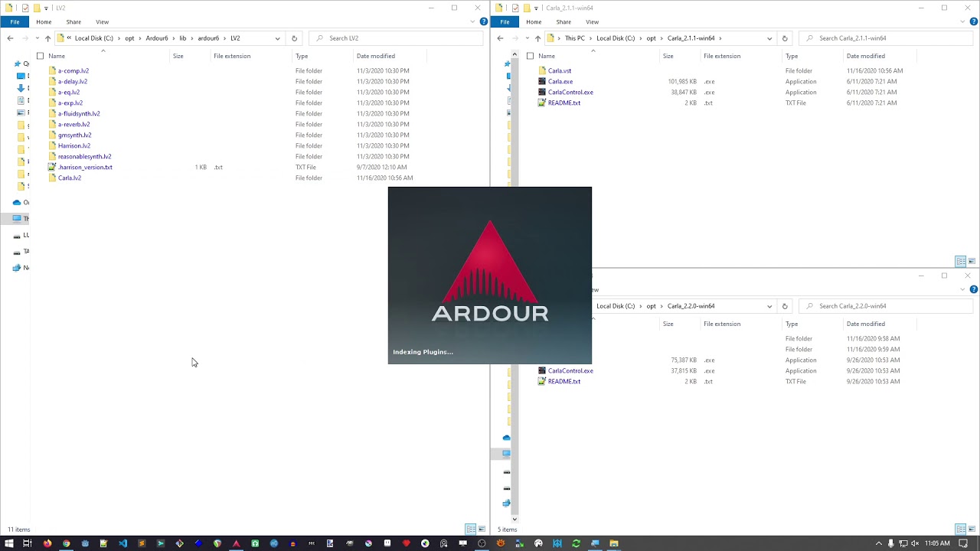Switch LV2 window to details view
980x551 pixels.
click(x=471, y=529)
